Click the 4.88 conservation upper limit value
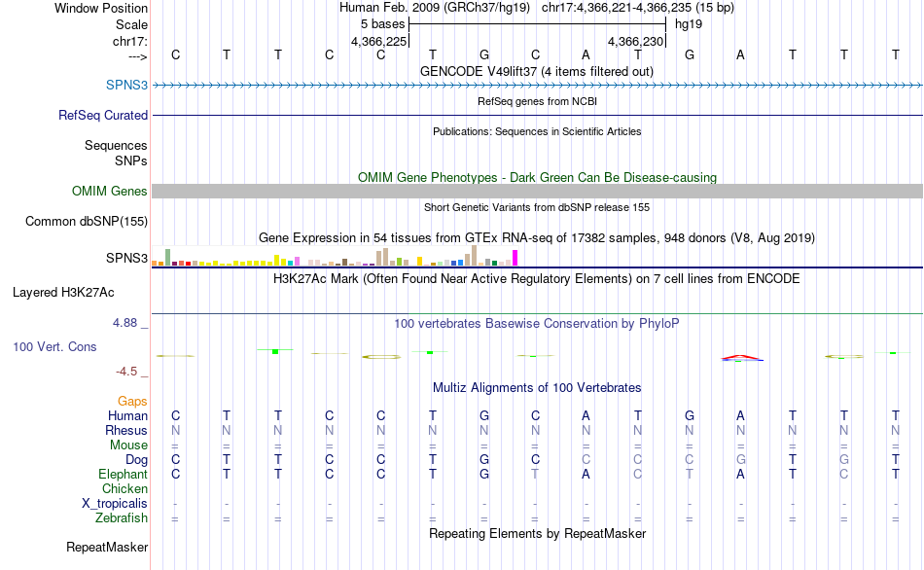Image resolution: width=924 pixels, height=570 pixels. pyautogui.click(x=124, y=322)
